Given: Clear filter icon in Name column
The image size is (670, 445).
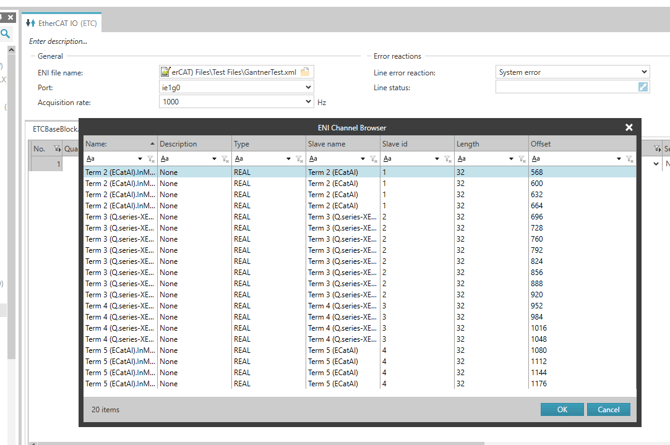Looking at the screenshot, I should [151, 159].
